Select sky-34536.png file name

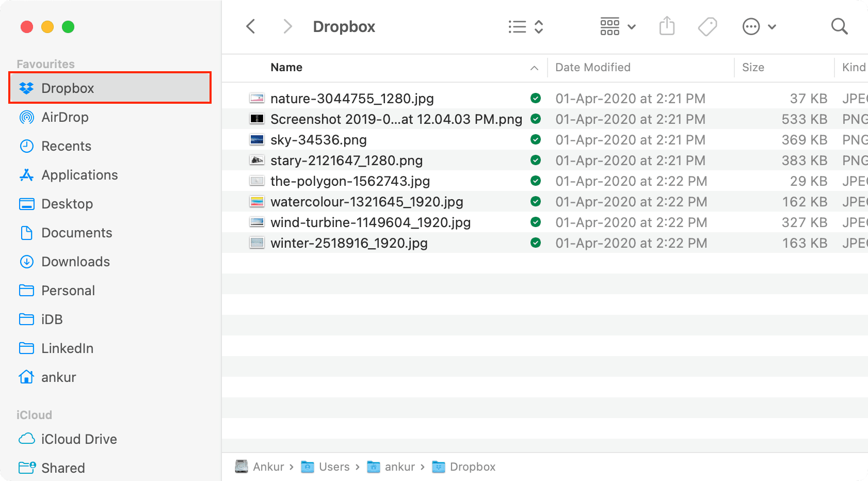pyautogui.click(x=318, y=140)
